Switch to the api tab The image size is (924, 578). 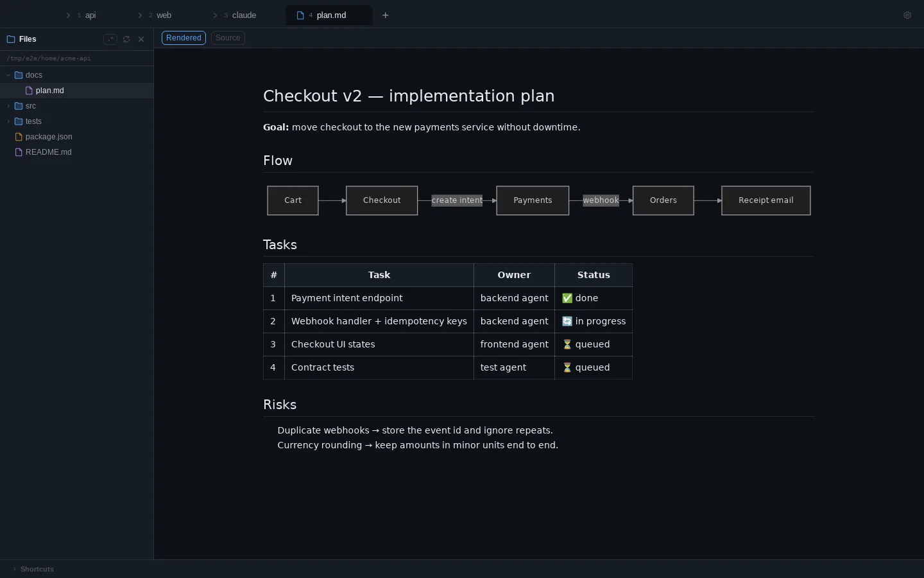(x=87, y=15)
